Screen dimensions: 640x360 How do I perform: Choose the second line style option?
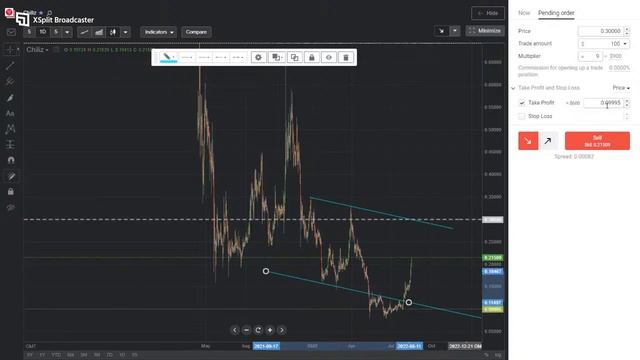[x=204, y=58]
